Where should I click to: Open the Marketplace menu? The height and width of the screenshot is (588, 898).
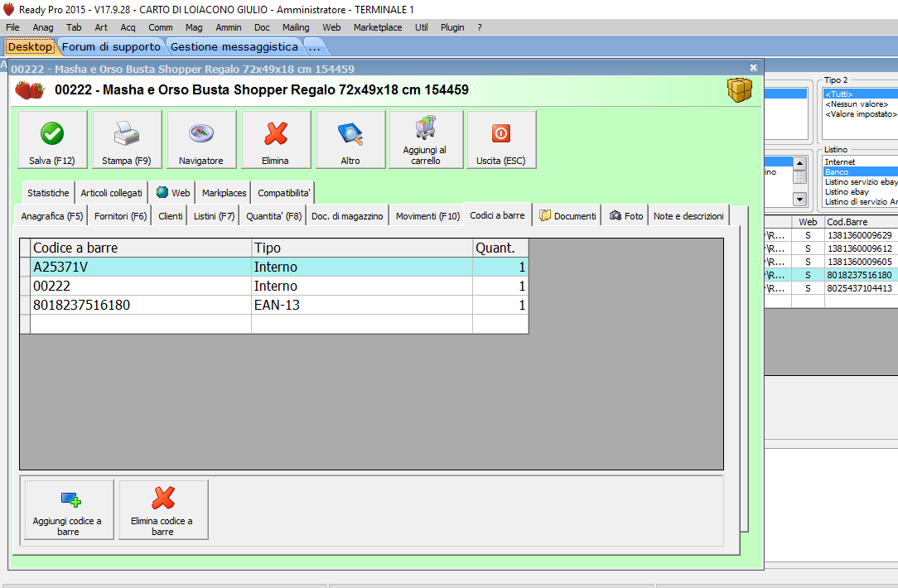pyautogui.click(x=378, y=27)
